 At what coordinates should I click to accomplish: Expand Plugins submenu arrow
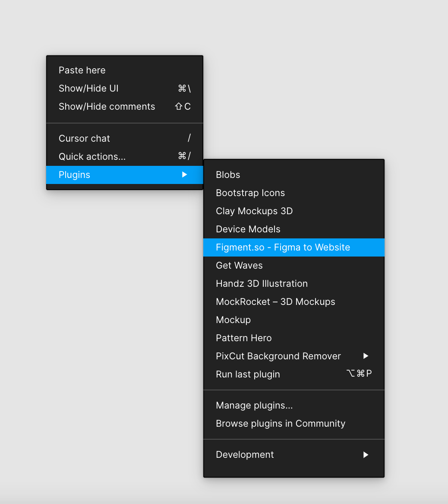click(184, 174)
